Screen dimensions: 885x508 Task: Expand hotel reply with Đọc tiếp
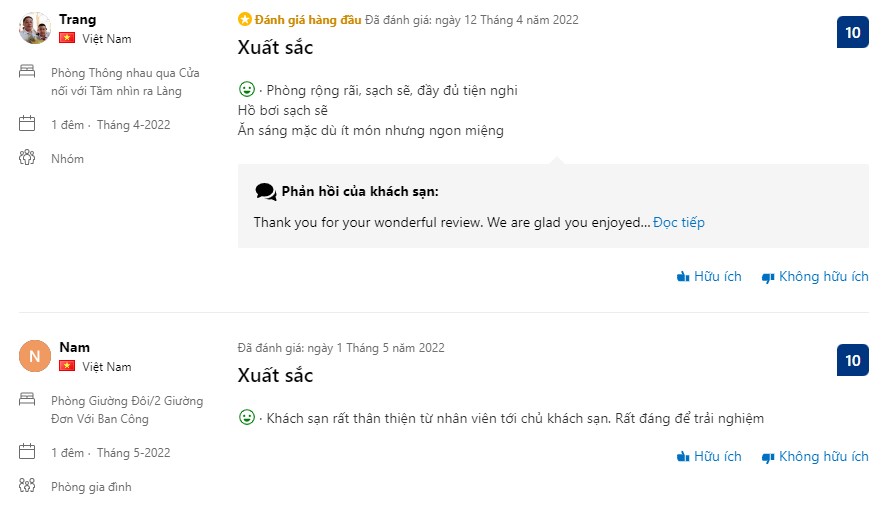[679, 222]
